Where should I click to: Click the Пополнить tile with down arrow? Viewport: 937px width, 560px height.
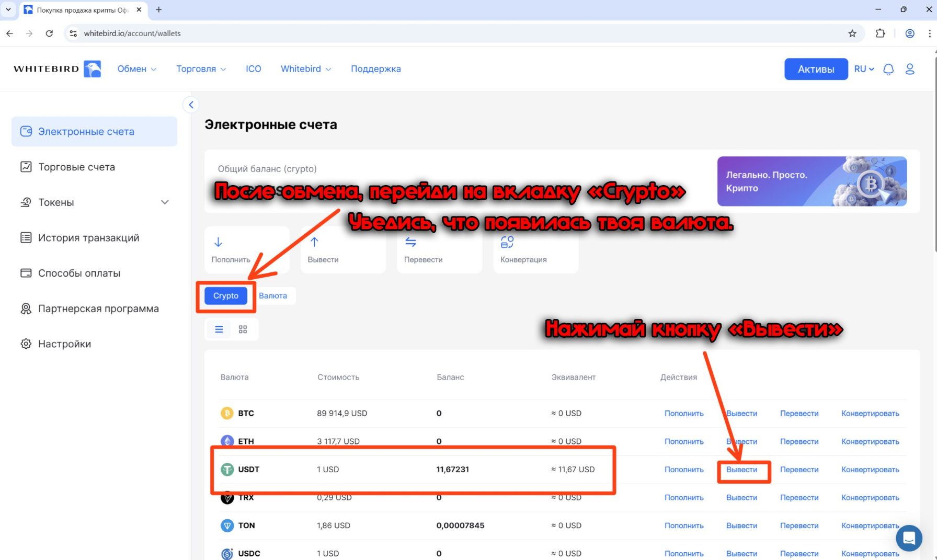point(247,250)
